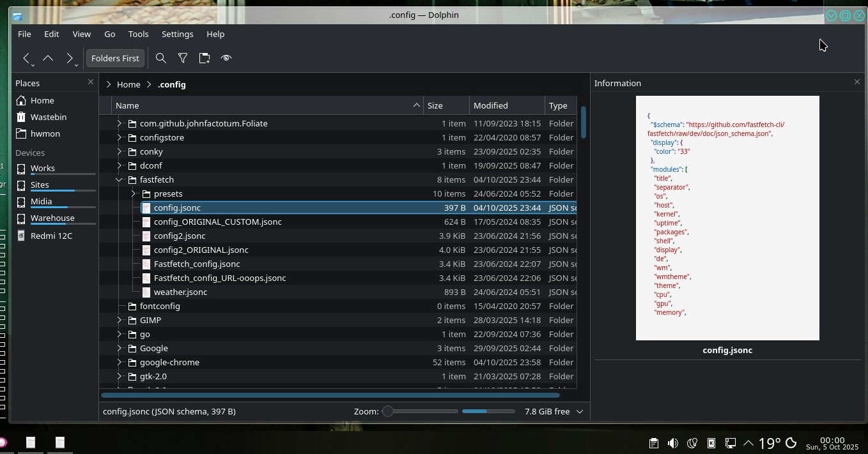
Task: Go up to the parent folder
Action: (48, 58)
